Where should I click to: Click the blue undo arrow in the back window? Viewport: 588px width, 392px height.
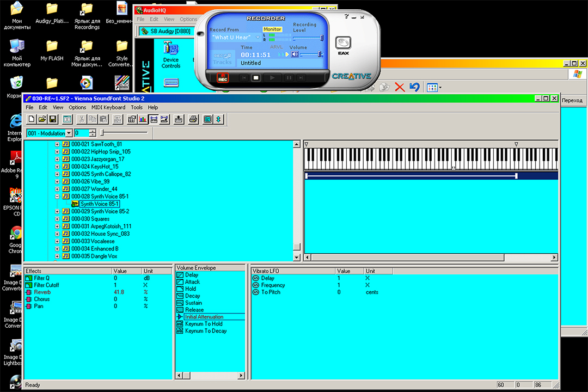coord(414,88)
